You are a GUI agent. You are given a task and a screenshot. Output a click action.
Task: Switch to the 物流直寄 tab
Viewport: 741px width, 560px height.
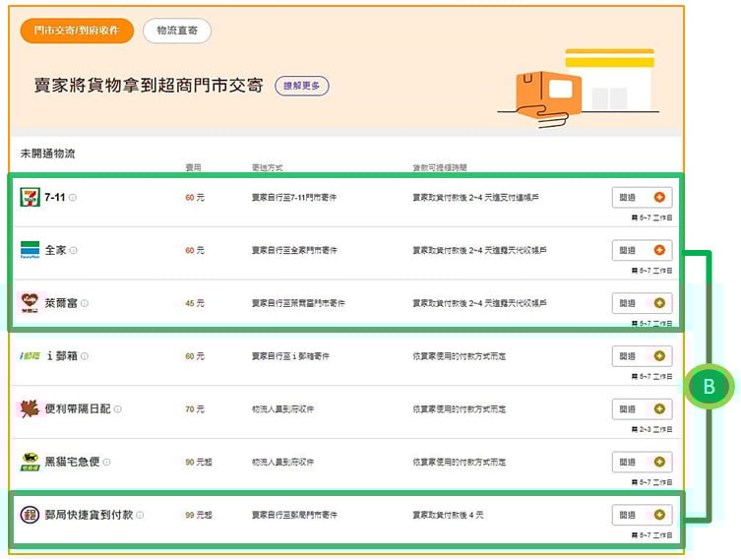(177, 31)
